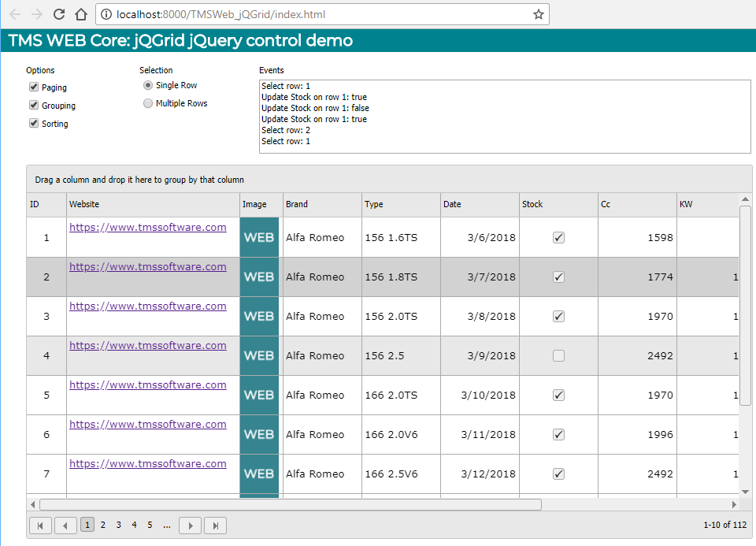Go to last page pager button
Image resolution: width=756 pixels, height=546 pixels.
pyautogui.click(x=215, y=526)
